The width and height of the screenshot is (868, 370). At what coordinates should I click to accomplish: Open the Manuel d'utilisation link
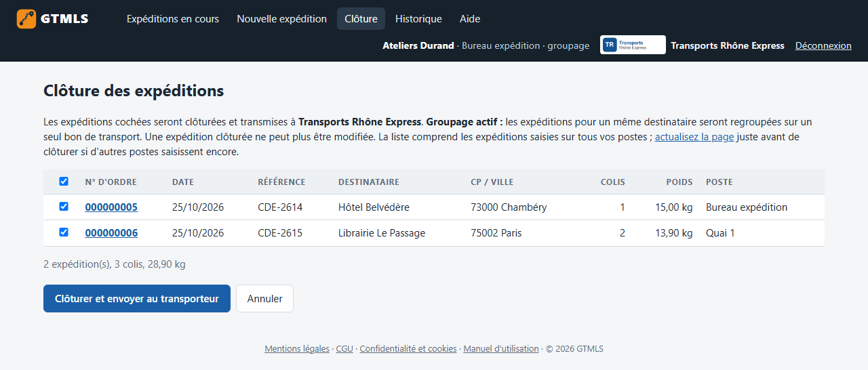tap(501, 349)
